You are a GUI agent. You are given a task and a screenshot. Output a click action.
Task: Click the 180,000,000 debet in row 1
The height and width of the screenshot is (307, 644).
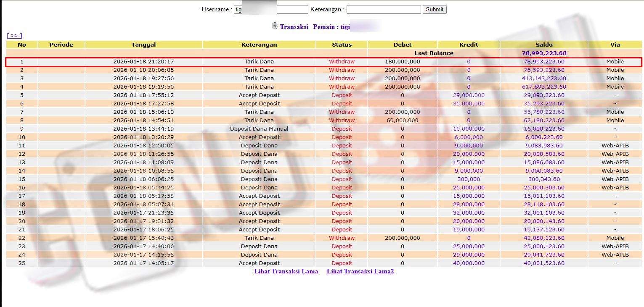[x=402, y=62]
